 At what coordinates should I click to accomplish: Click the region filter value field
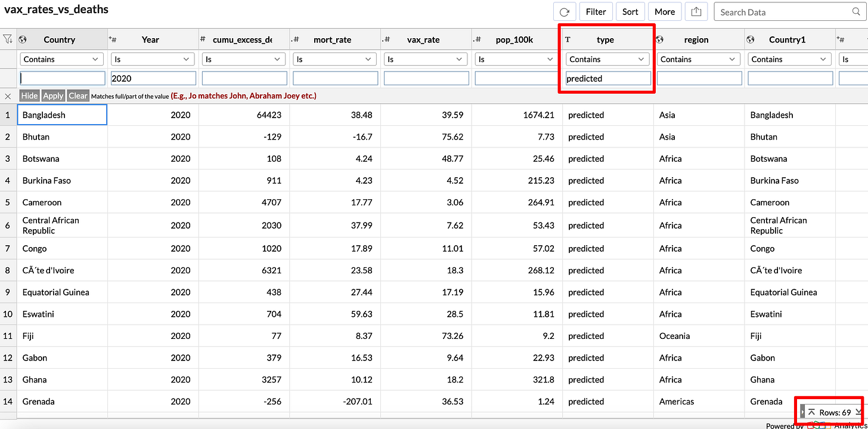click(x=699, y=78)
